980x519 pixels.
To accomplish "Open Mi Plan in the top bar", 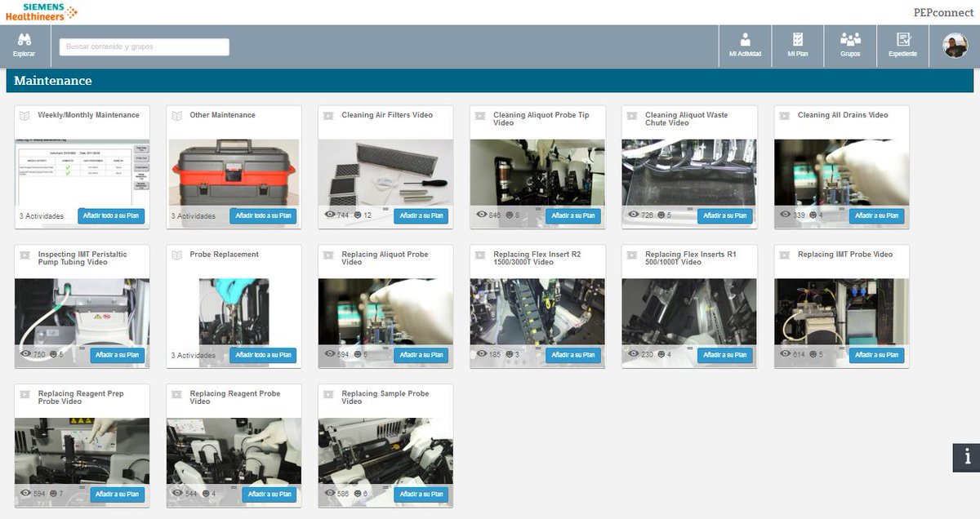I will point(798,46).
